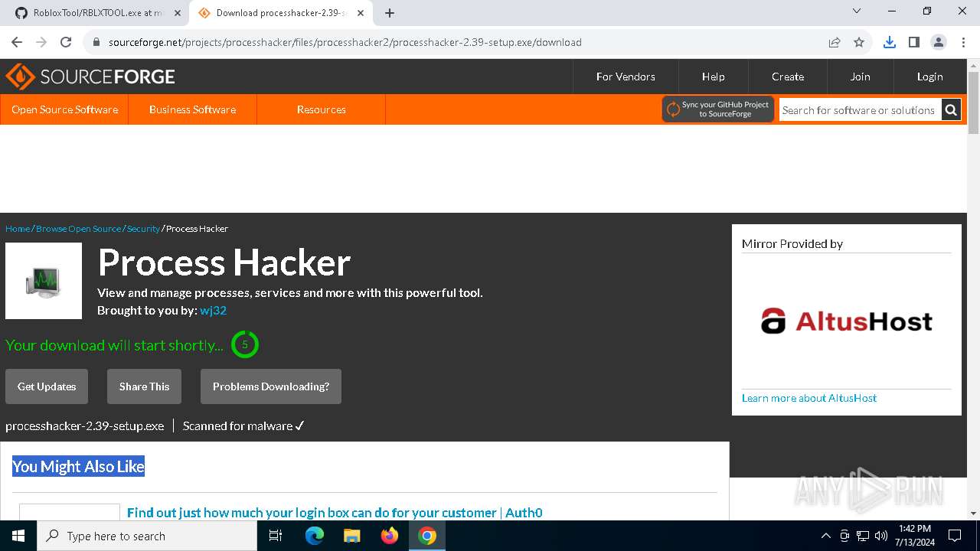Click the SourceForge logo
This screenshot has height=551, width=980.
tap(90, 77)
